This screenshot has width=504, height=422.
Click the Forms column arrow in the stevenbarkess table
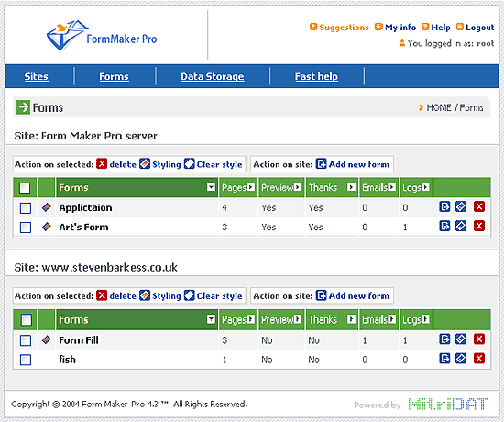pos(211,319)
